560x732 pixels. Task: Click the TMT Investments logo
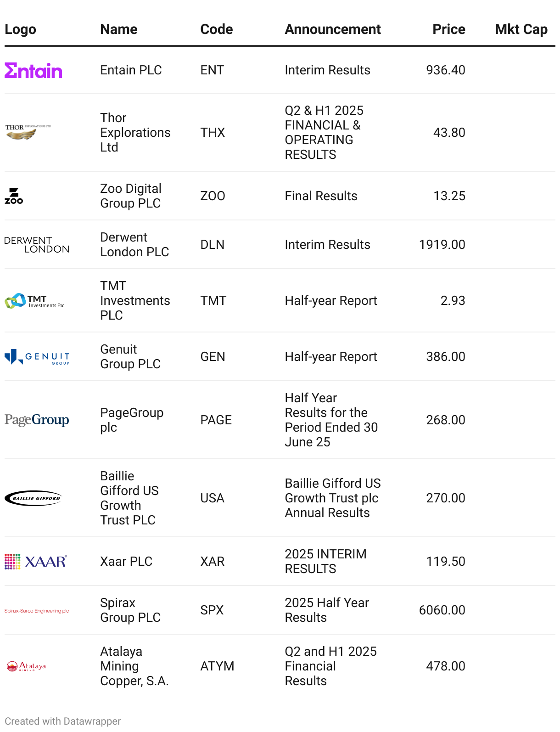click(34, 301)
